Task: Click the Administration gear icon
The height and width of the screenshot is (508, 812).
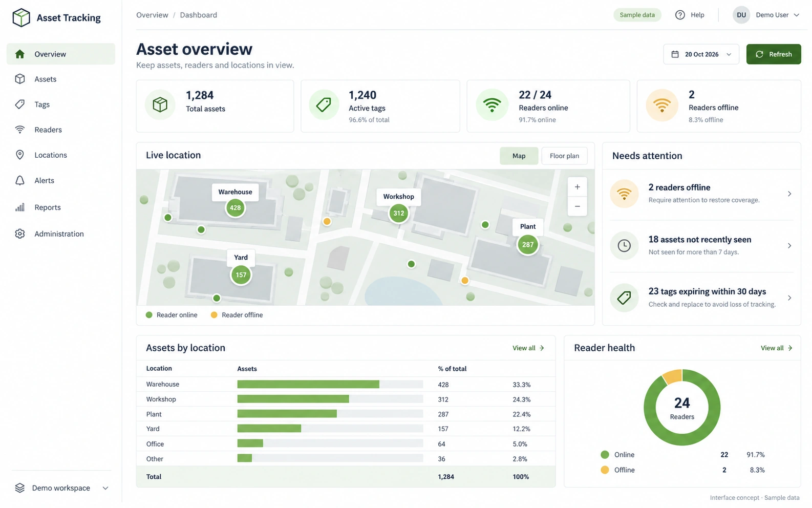Action: pyautogui.click(x=20, y=234)
